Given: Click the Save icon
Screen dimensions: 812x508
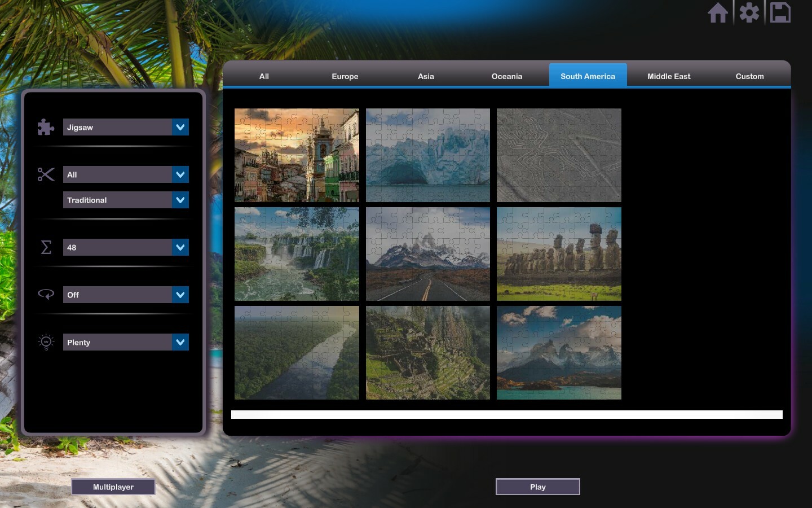Looking at the screenshot, I should (780, 12).
